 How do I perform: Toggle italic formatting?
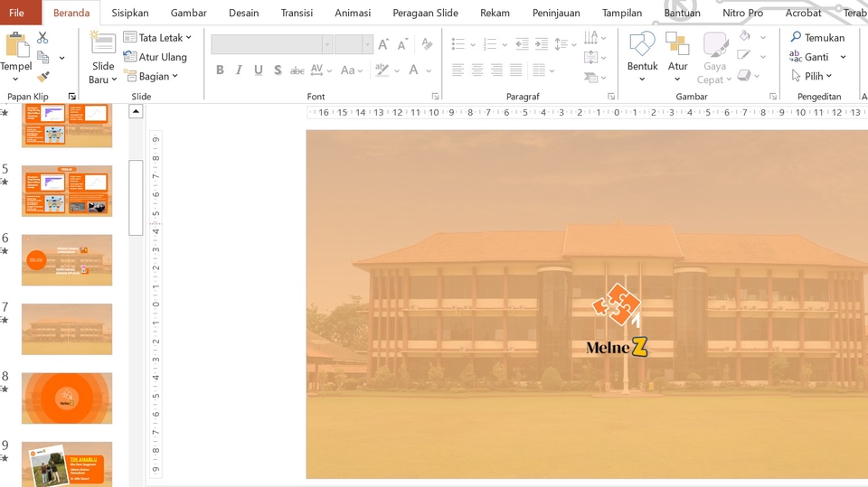tap(239, 70)
